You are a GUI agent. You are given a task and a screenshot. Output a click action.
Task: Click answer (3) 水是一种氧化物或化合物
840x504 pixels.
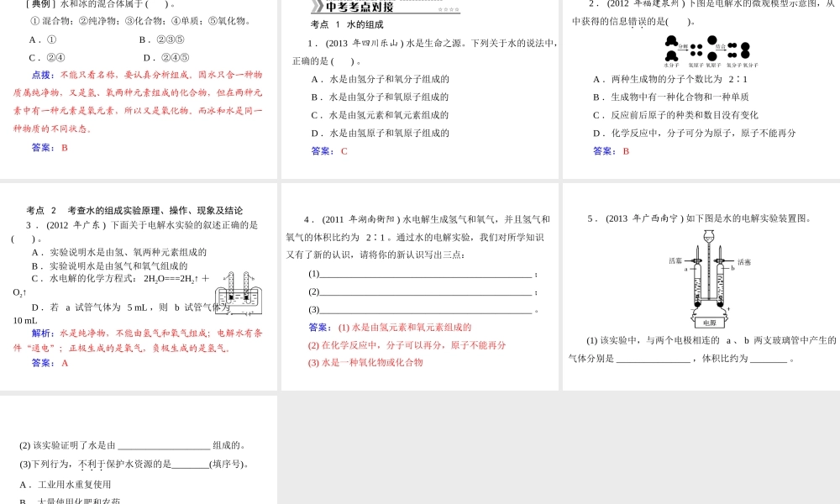coord(365,363)
